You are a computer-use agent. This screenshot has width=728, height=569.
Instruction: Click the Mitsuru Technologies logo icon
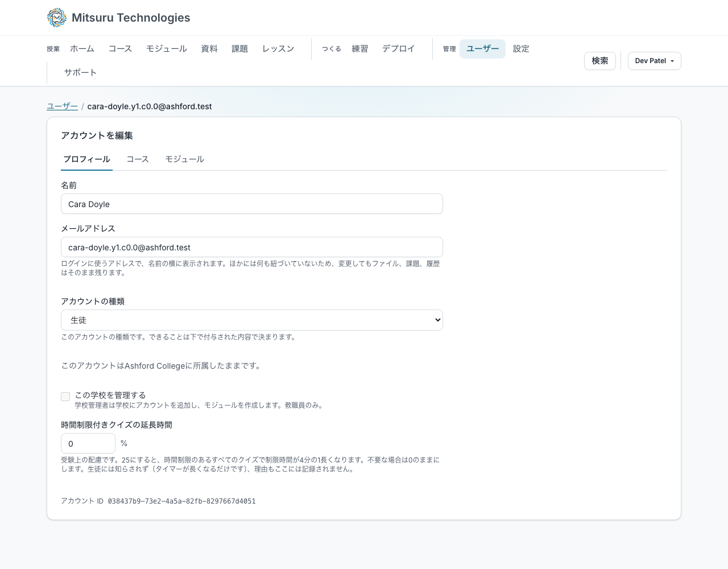coord(57,18)
